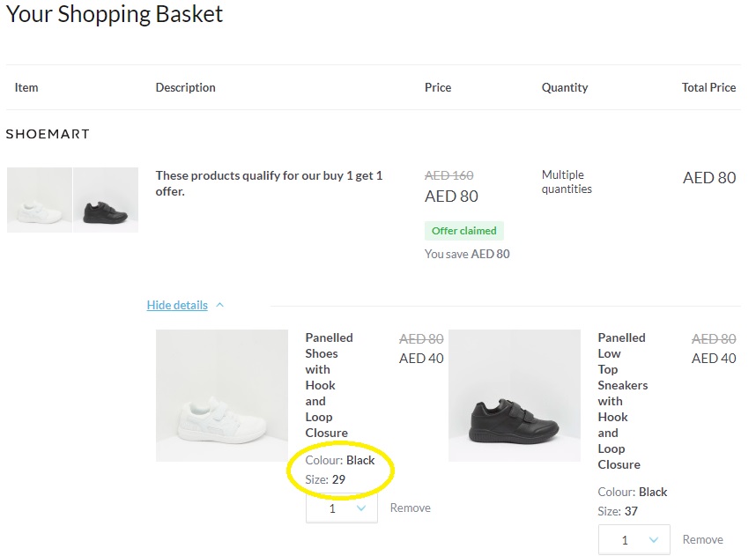Click the green Offer claimed badge
The width and height of the screenshot is (756, 556).
(463, 231)
